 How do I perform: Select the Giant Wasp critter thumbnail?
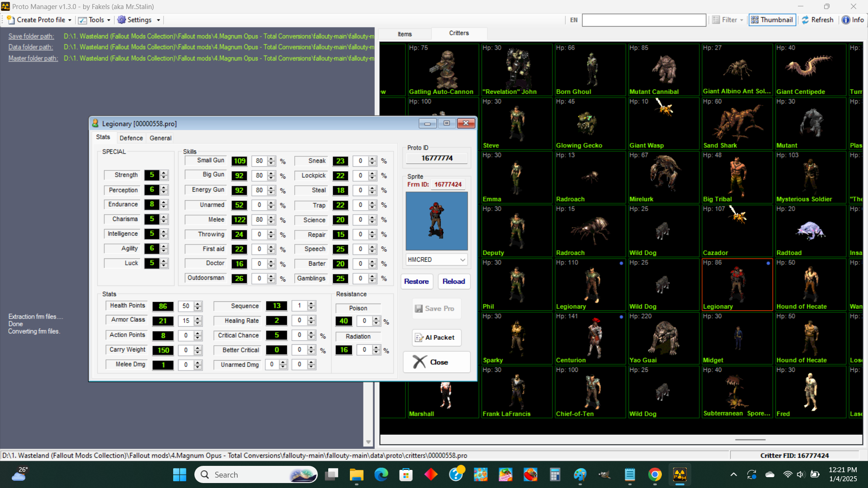coord(663,123)
